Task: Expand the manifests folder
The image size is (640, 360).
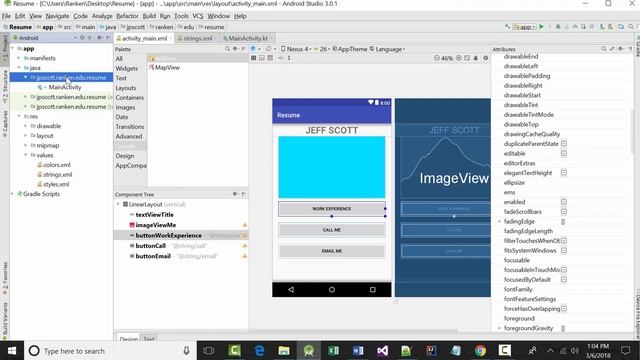Action: [19, 58]
